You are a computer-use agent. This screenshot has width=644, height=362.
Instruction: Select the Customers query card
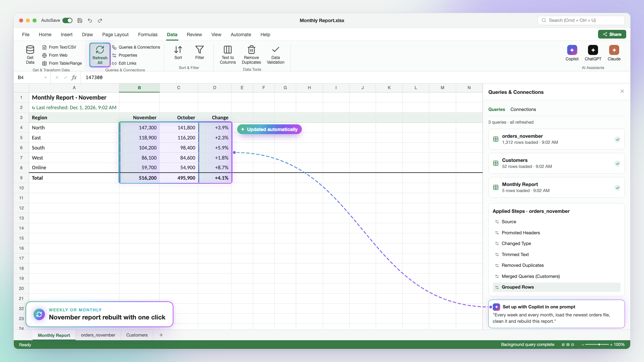tap(556, 163)
